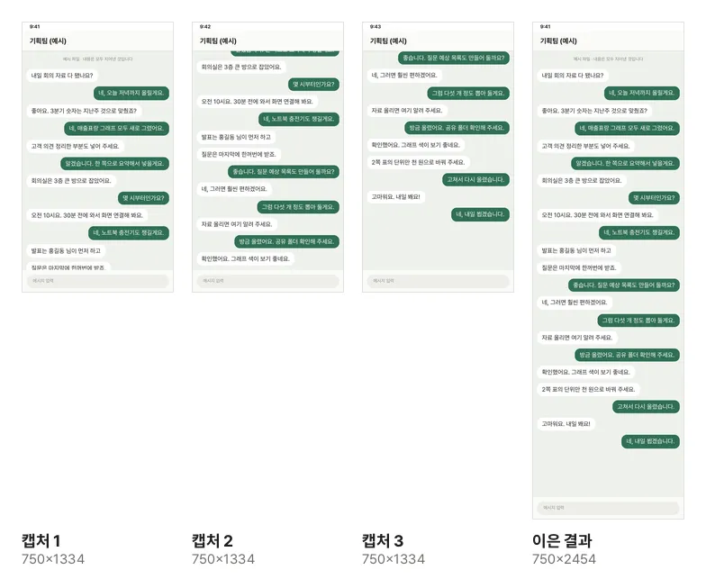Image resolution: width=706 pixels, height=588 pixels.
Task: Click bubble '회의실은 3층 큰 방으로 잡았어요.' in 캡처 1
Action: click(x=71, y=180)
